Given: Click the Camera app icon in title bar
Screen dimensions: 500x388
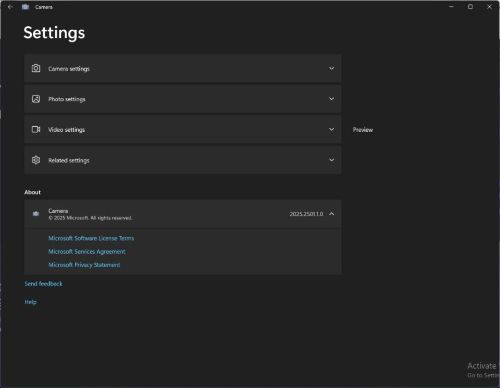Looking at the screenshot, I should tap(25, 7).
